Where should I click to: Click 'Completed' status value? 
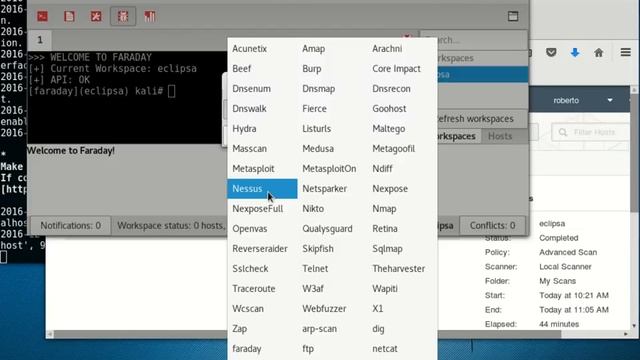tap(558, 238)
